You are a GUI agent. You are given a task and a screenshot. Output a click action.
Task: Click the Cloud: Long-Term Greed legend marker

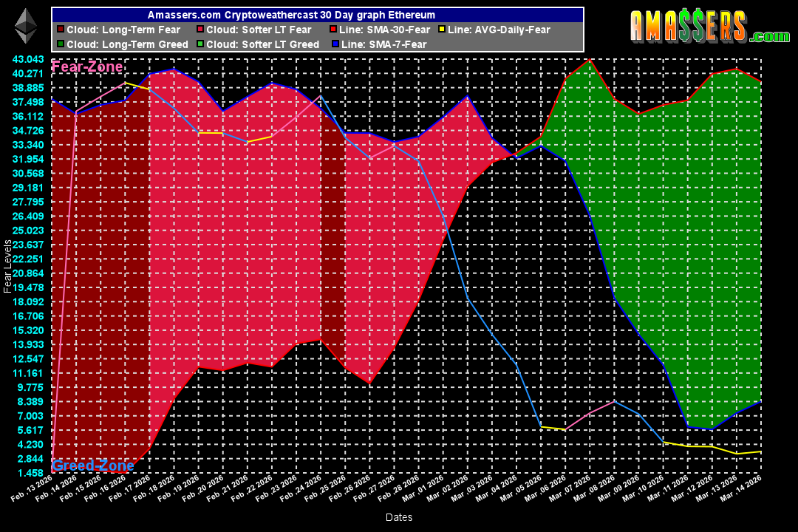58,44
